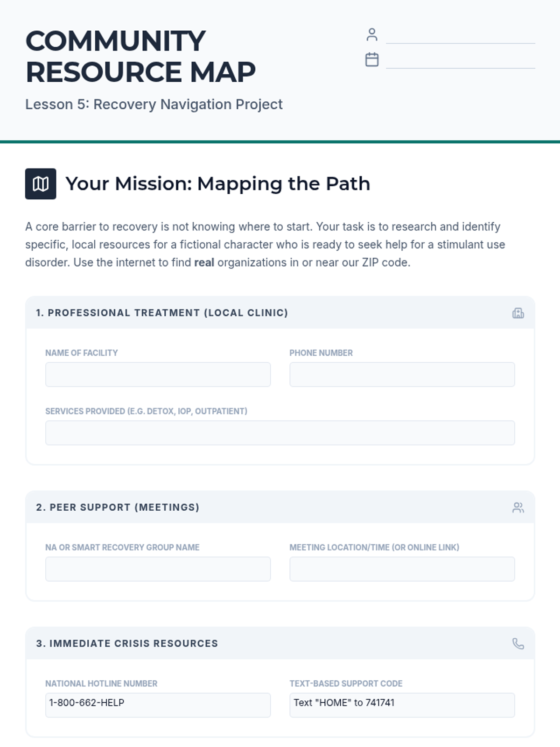Select the Services Provided input box
This screenshot has height=747, width=560.
[x=280, y=433]
